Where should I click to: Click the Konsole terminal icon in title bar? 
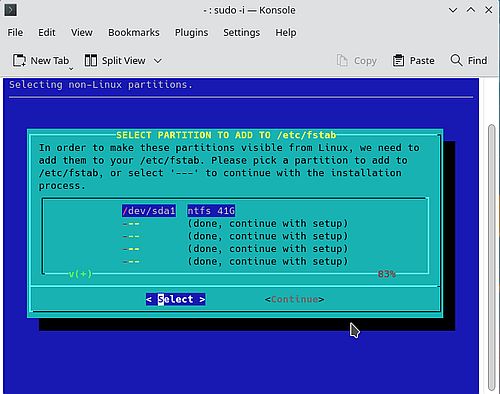[10, 10]
